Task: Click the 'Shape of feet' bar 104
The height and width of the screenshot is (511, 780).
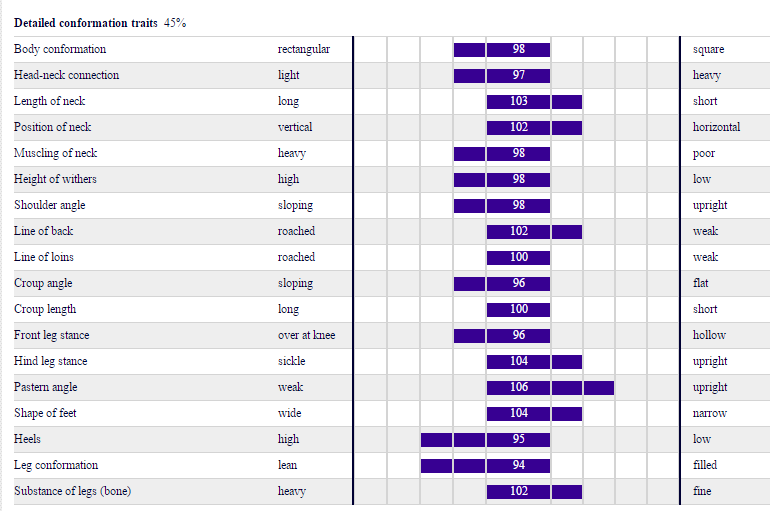Action: [534, 413]
